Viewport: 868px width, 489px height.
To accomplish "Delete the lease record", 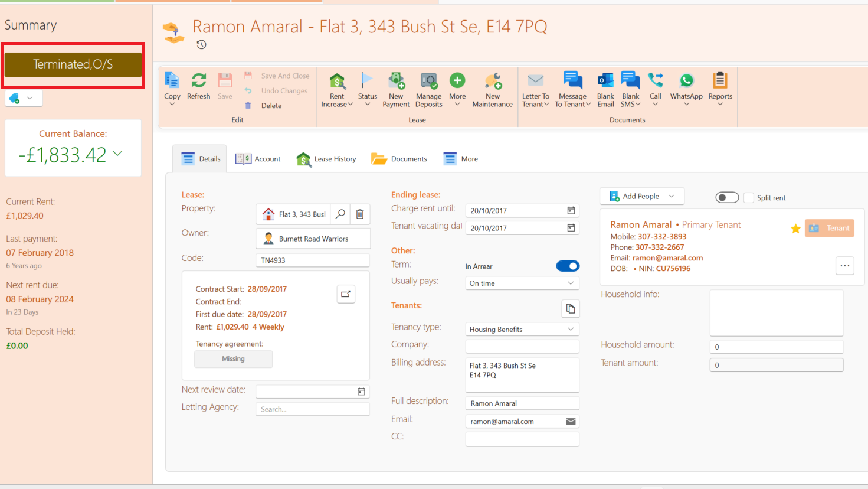I will pos(264,106).
